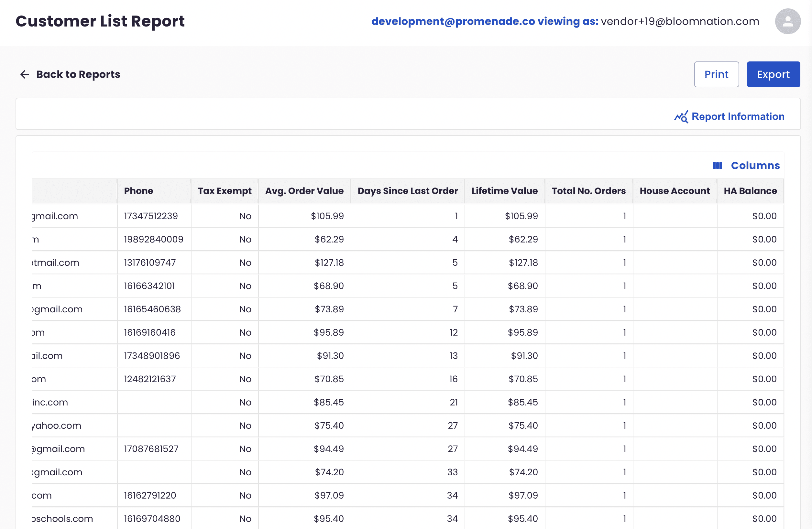
Task: Click the Report Information chart-magnifier icon
Action: 681,117
